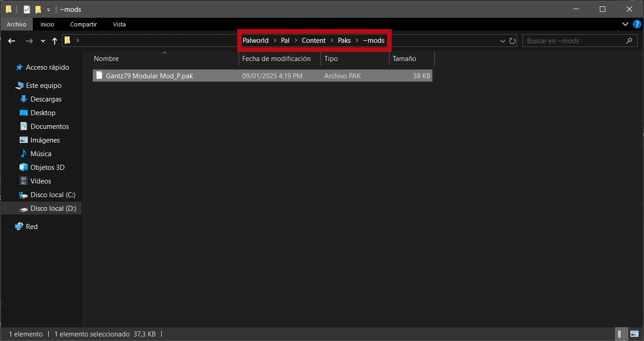The image size is (644, 341).
Task: Click the 38 KB size cell
Action: coord(422,76)
